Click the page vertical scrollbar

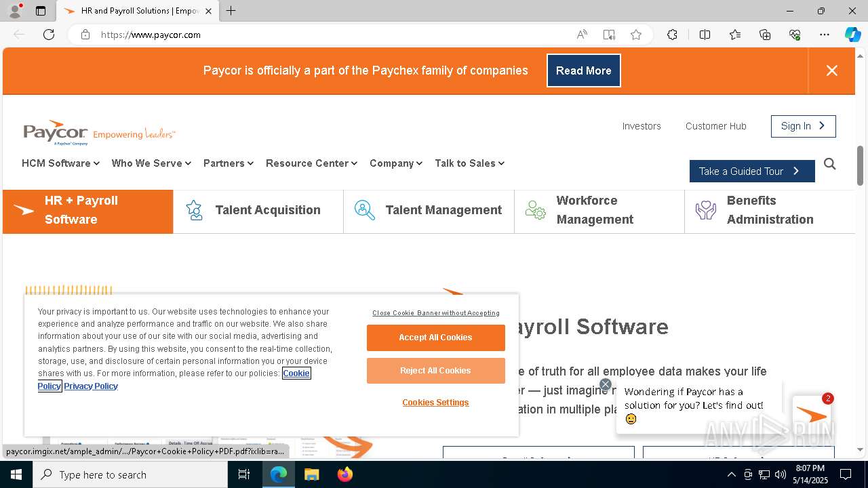pos(861,165)
